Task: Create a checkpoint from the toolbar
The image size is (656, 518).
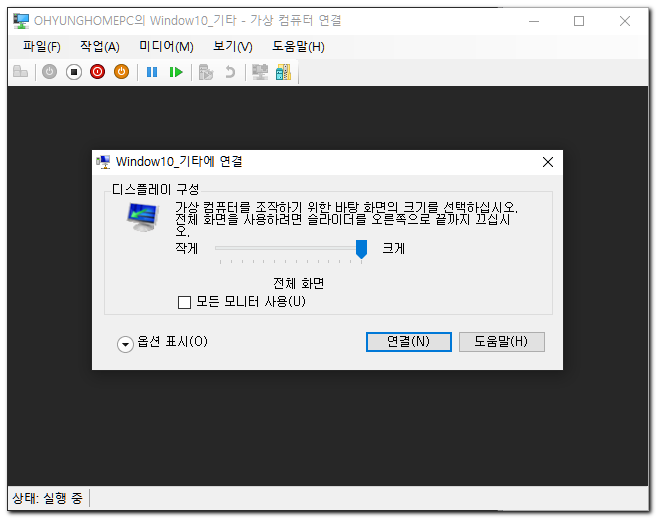Action: pos(206,72)
